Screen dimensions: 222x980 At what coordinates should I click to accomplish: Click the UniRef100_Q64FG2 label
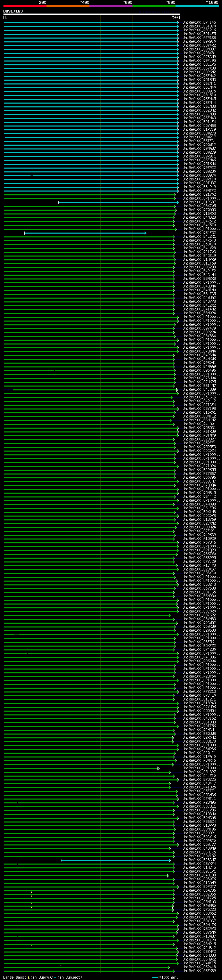coord(199,233)
